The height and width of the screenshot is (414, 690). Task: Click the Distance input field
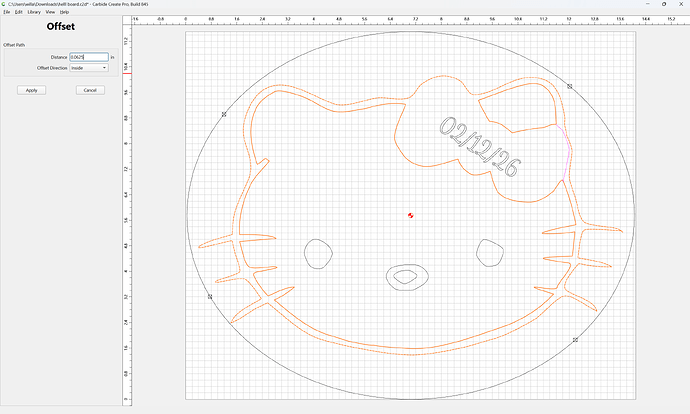(89, 57)
